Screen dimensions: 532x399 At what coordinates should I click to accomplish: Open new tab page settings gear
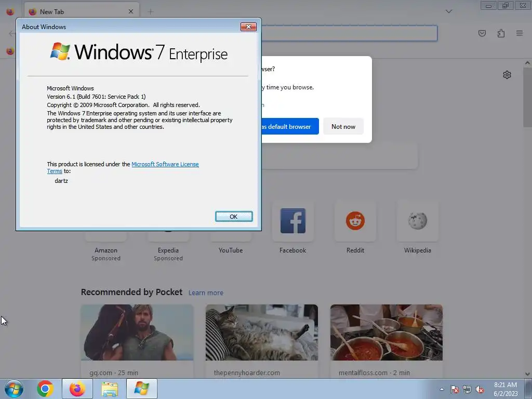(x=507, y=75)
